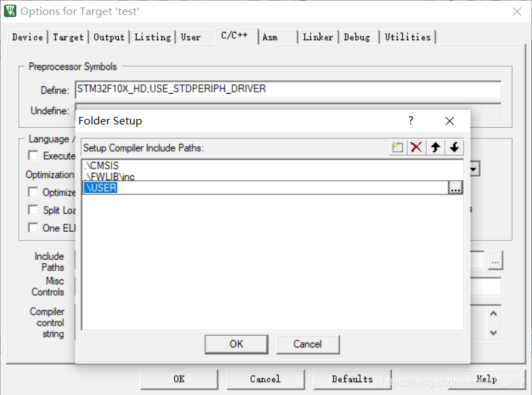The height and width of the screenshot is (395, 532).
Task: Select the .\CMSIS include path row
Action: [x=272, y=165]
